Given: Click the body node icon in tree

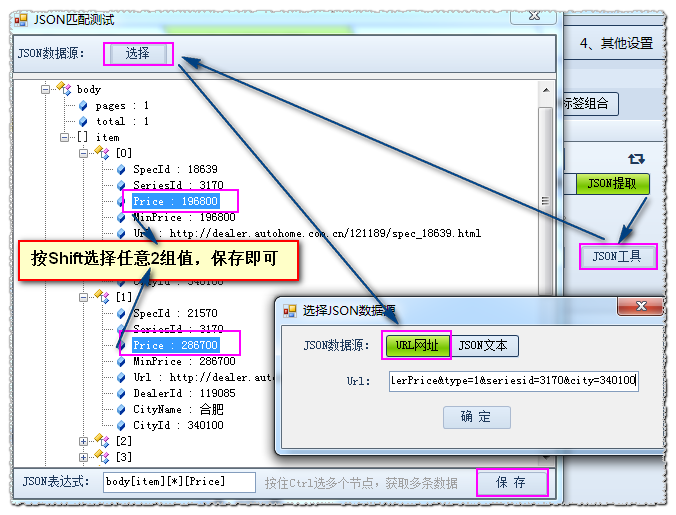Looking at the screenshot, I should tap(65, 89).
